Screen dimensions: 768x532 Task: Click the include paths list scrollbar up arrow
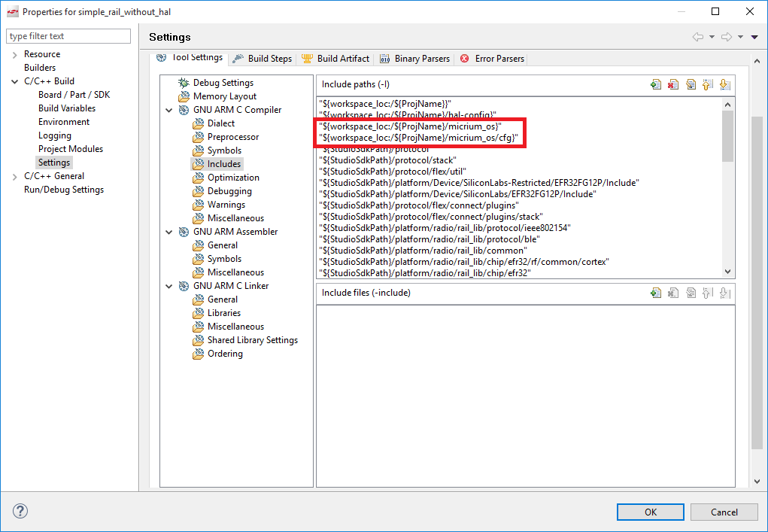coord(728,105)
